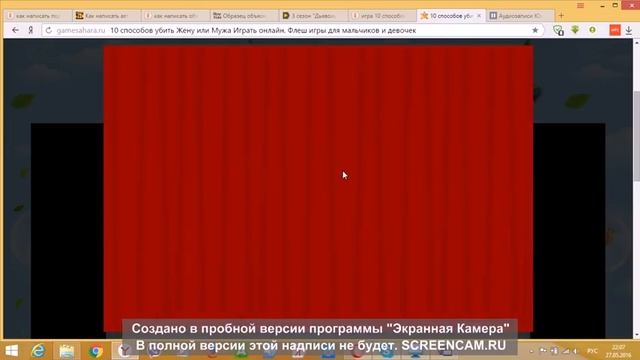Switch to the 'Образец объясн' tab

tap(244, 16)
